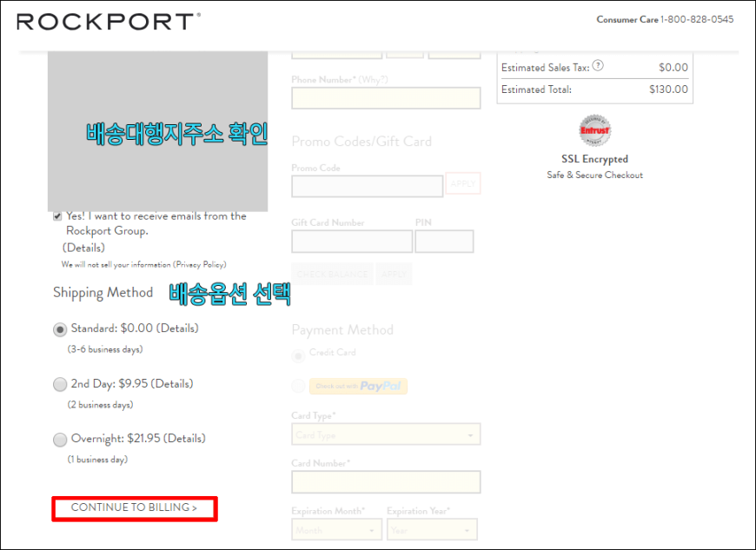
Task: Open the Privacy Policy link
Action: pos(200,265)
